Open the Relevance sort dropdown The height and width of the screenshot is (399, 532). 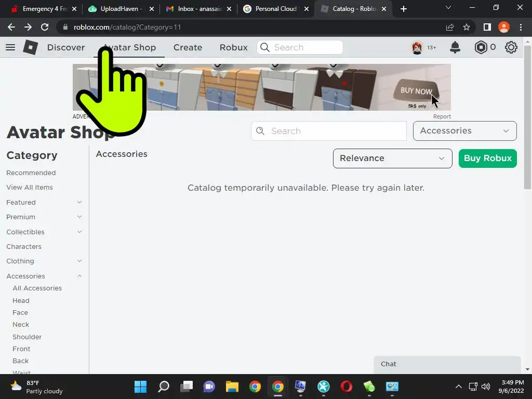click(x=392, y=158)
